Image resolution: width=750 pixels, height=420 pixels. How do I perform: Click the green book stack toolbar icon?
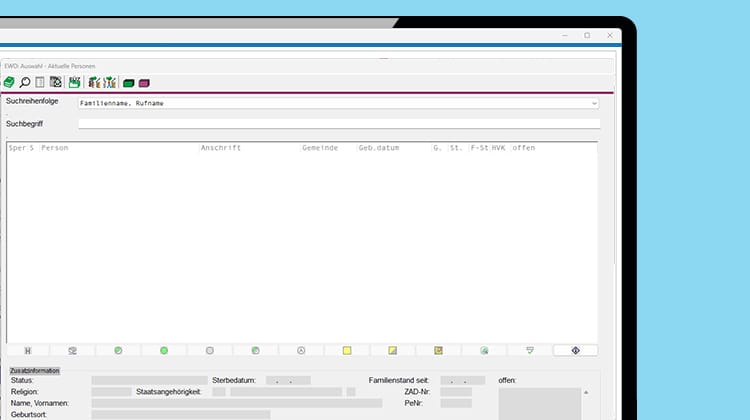pos(9,82)
